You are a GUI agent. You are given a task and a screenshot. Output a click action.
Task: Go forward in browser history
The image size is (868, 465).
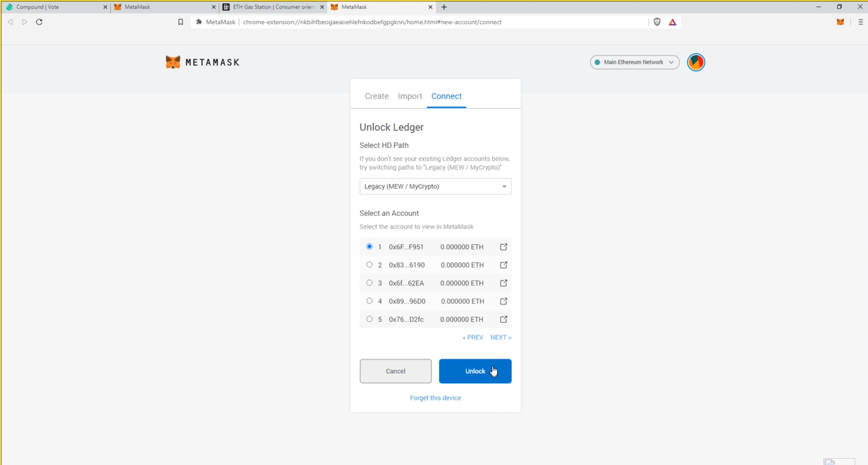pyautogui.click(x=25, y=22)
